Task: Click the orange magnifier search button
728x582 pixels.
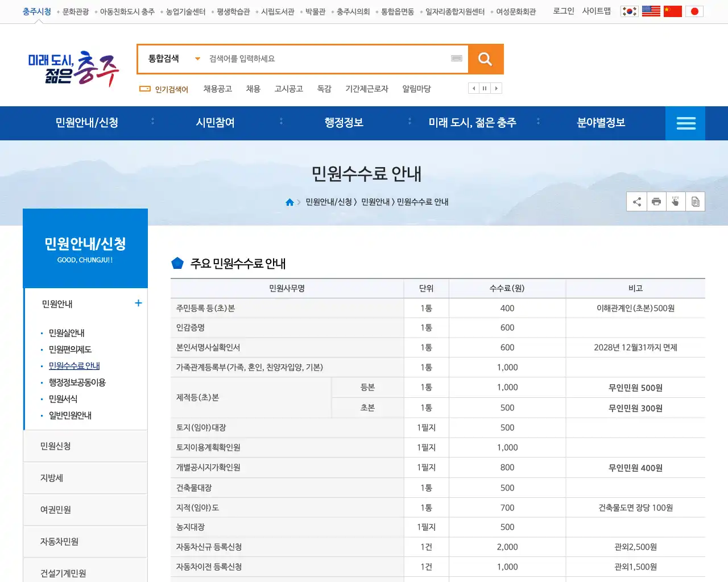Action: click(485, 59)
